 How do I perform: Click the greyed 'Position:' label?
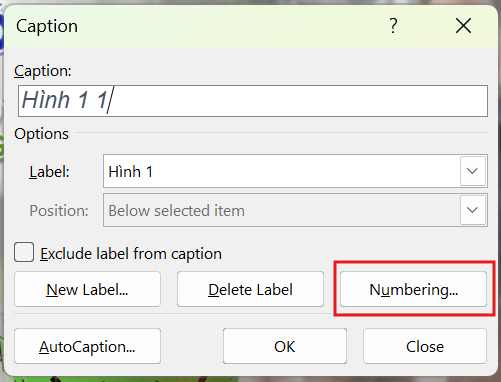tap(59, 211)
